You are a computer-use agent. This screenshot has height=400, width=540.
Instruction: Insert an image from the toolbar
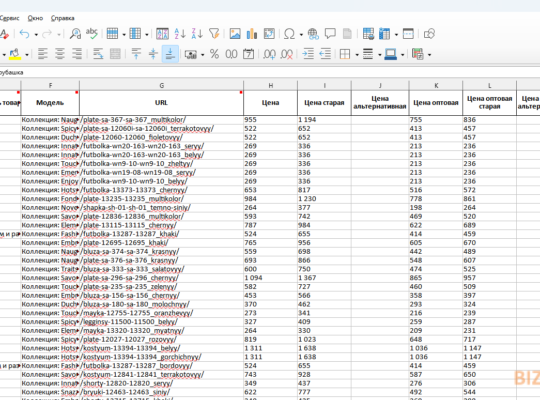coord(235,34)
